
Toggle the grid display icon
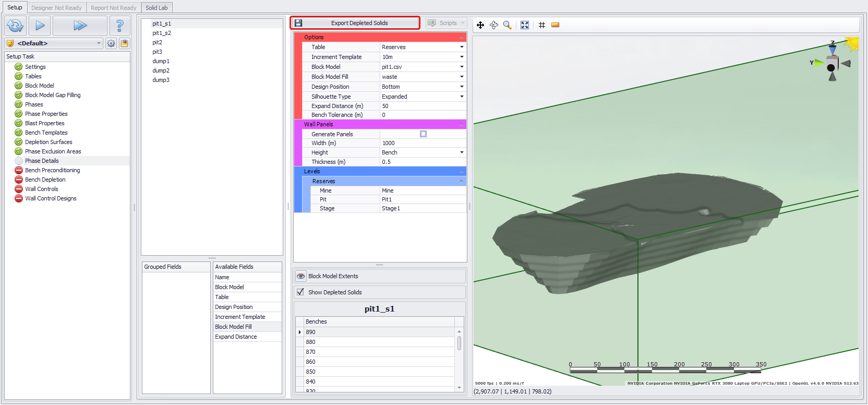pyautogui.click(x=542, y=25)
